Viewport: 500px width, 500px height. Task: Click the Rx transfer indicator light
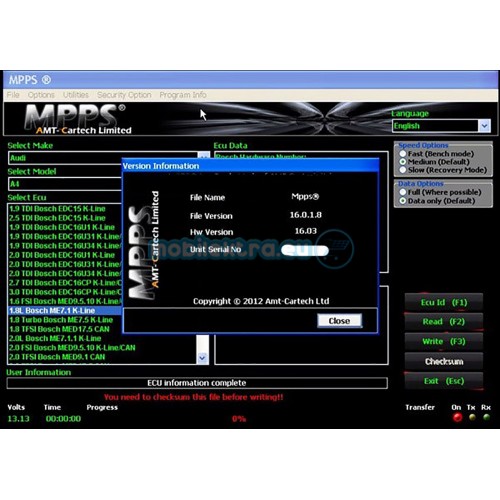[x=486, y=417]
